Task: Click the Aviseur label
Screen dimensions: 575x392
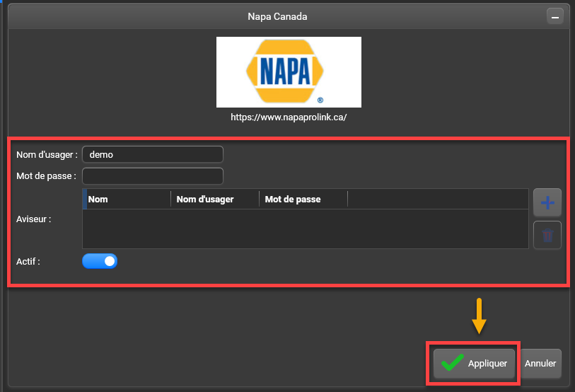Action: tap(34, 219)
